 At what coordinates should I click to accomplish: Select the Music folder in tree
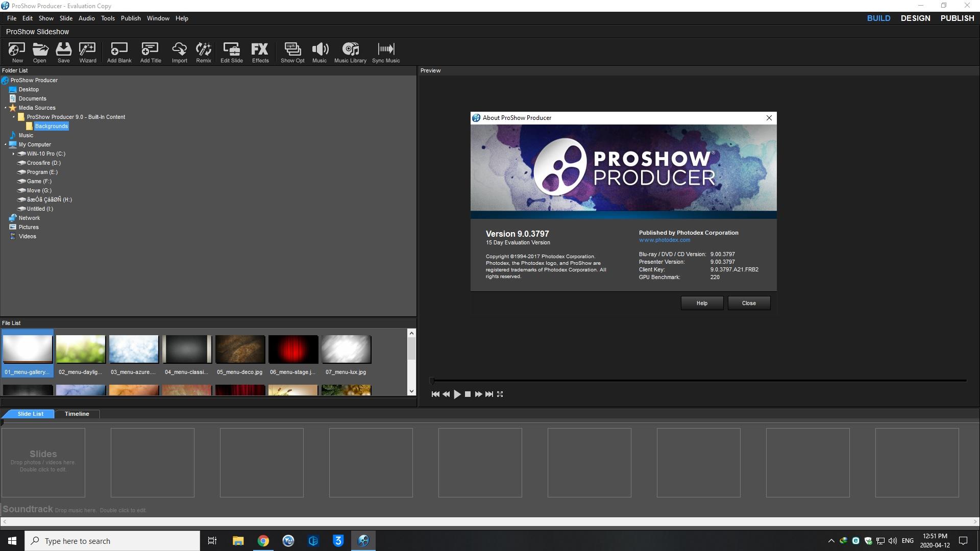26,136
